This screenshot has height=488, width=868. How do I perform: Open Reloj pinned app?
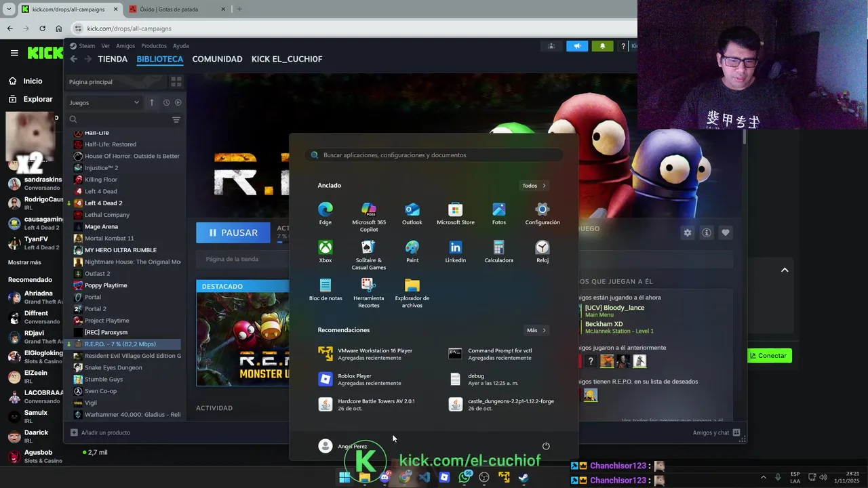542,251
